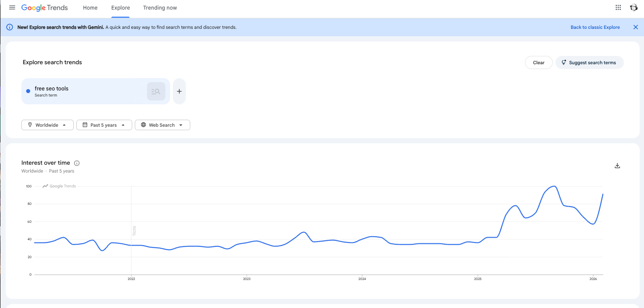The width and height of the screenshot is (644, 308).
Task: Download the Interest over time chart
Action: [x=617, y=166]
